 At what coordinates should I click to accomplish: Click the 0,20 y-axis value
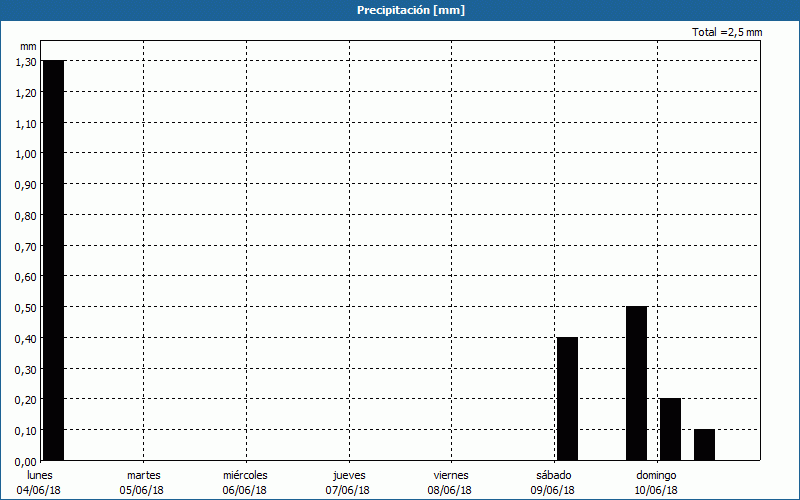pos(26,400)
